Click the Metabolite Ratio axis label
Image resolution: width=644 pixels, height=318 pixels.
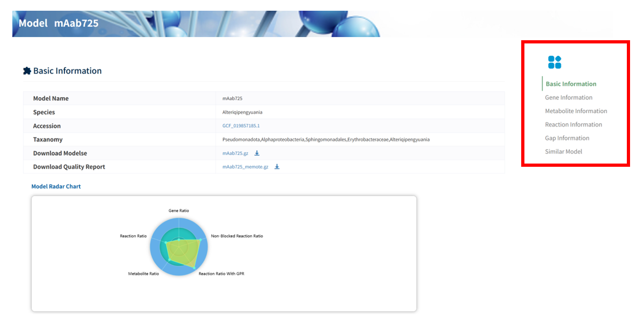pos(143,273)
